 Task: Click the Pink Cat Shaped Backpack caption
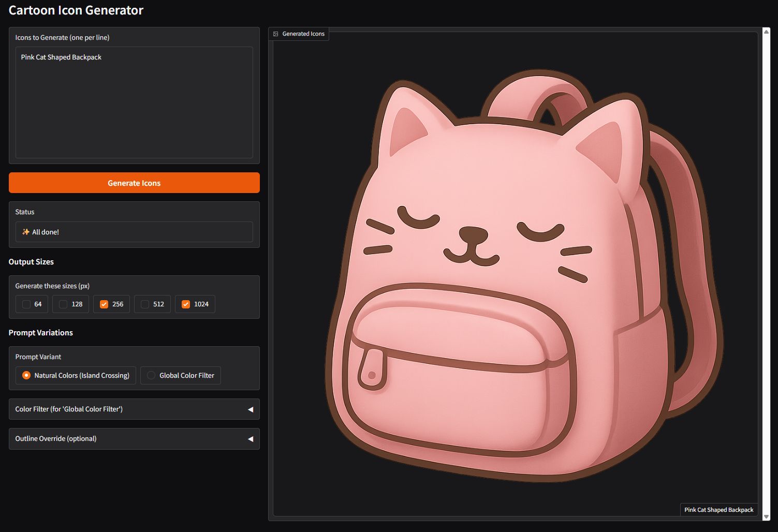(x=718, y=510)
